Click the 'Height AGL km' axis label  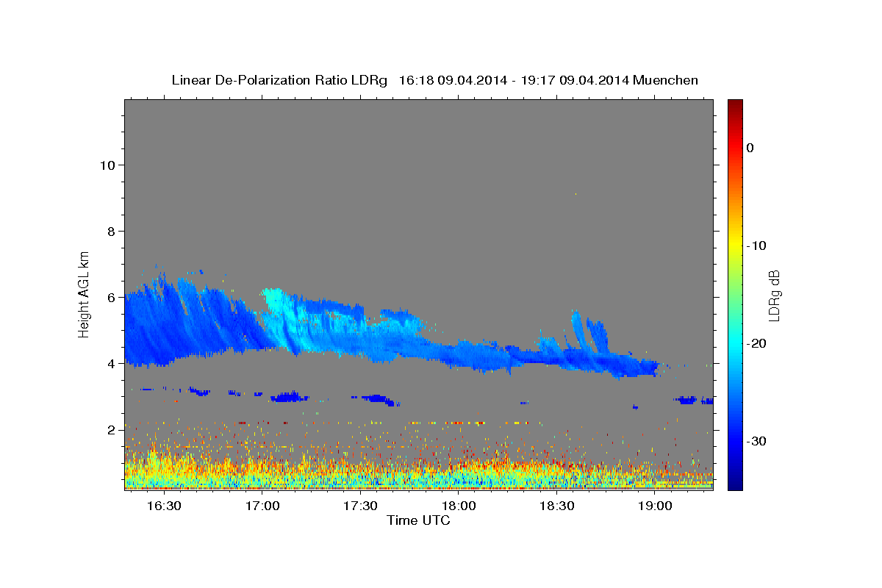point(85,293)
